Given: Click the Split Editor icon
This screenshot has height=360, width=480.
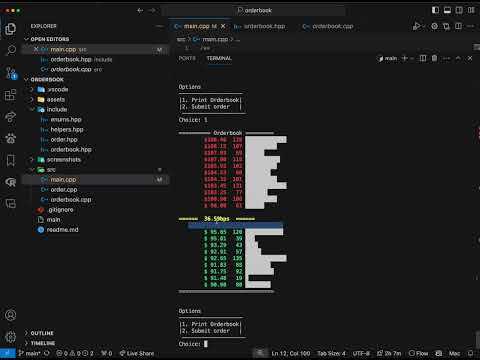Looking at the screenshot, I should [459, 26].
